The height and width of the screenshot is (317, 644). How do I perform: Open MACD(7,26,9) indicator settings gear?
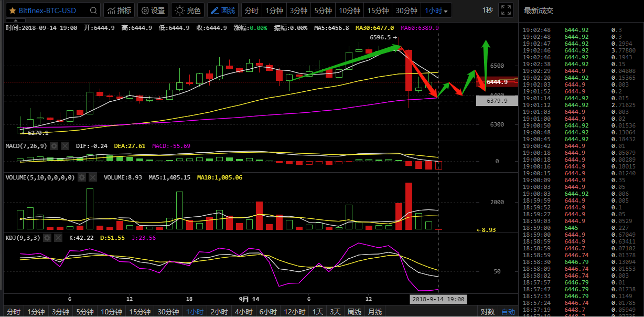54,145
